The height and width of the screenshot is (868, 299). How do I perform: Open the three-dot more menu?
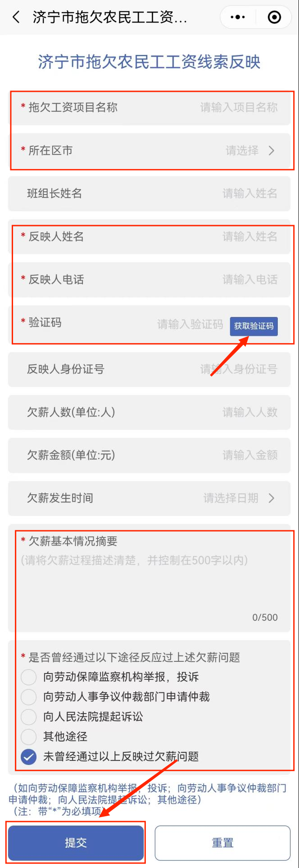[x=238, y=18]
